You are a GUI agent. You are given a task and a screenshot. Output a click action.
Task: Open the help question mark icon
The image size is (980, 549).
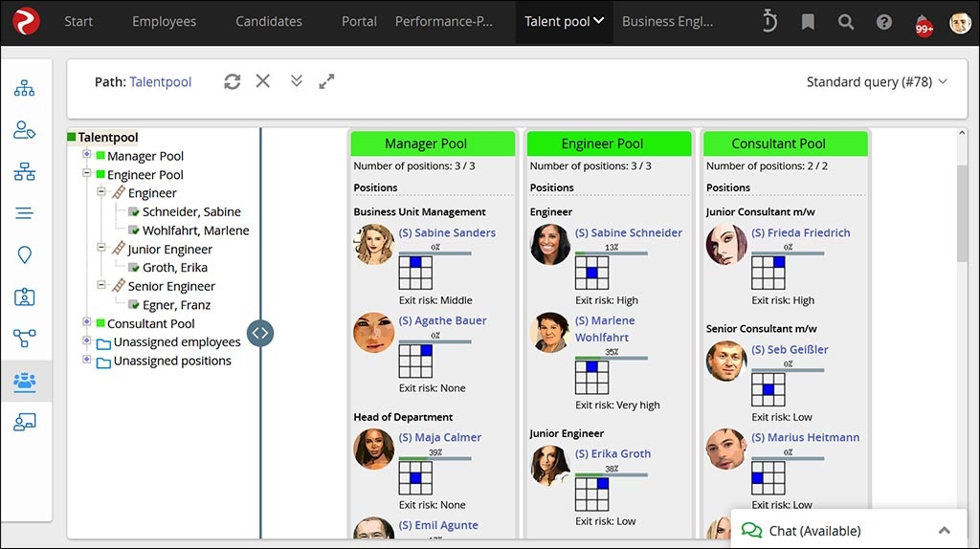(x=884, y=22)
